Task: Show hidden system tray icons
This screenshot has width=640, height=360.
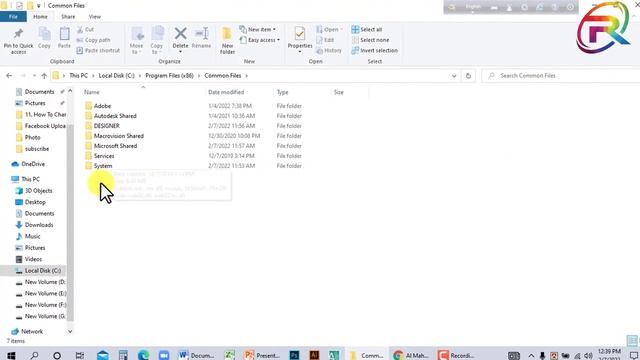Action: (x=531, y=356)
